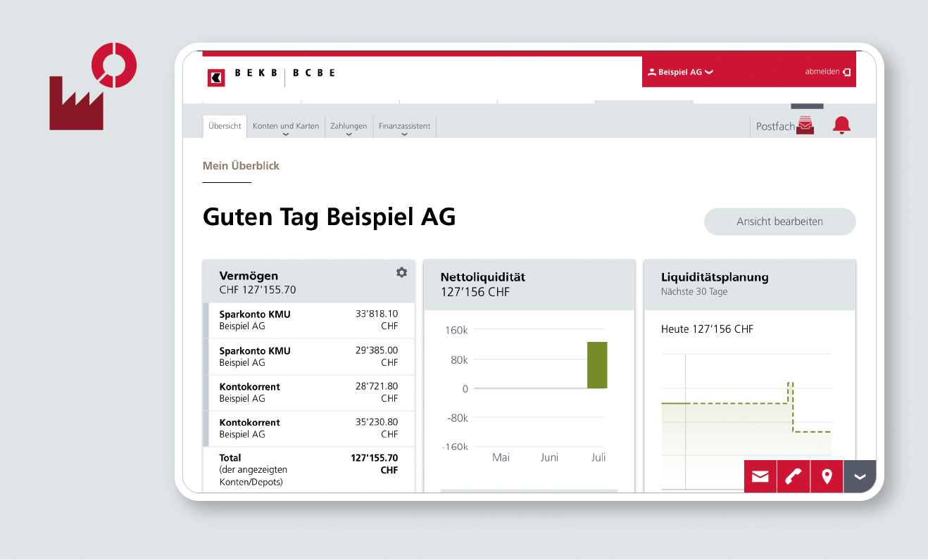Click the red notification bell
Viewport: 928px width, 560px height.
(x=841, y=126)
